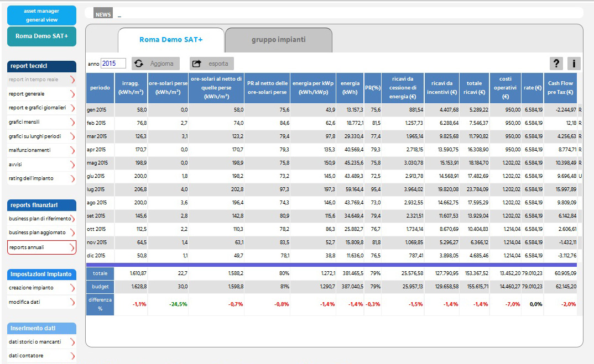The image size is (594, 364).
Task: Click the export share icon beside esporta
Action: tap(196, 64)
